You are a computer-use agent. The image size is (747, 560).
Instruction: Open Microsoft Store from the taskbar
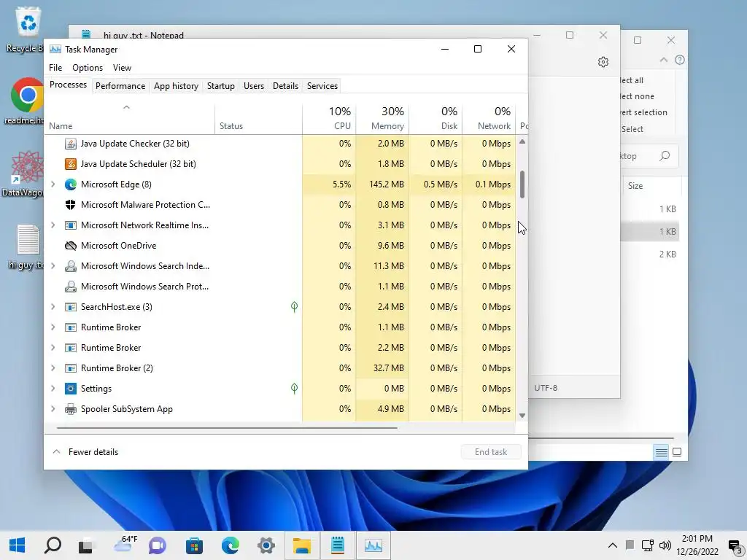[194, 545]
